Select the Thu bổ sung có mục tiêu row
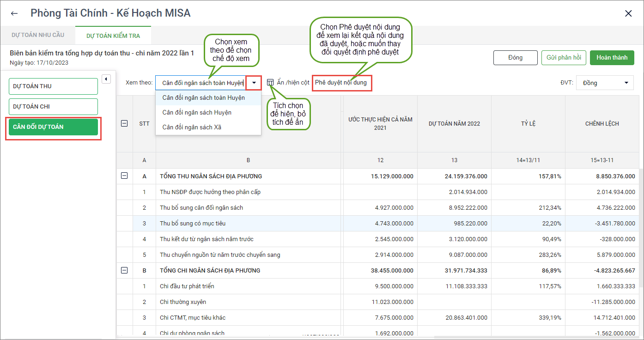Image resolution: width=644 pixels, height=340 pixels. (x=193, y=224)
